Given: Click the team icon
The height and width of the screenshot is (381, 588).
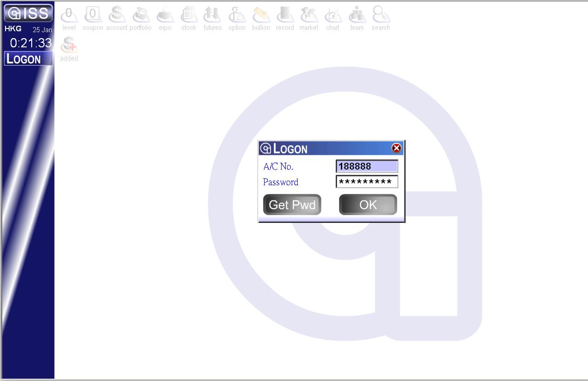Looking at the screenshot, I should click(357, 16).
